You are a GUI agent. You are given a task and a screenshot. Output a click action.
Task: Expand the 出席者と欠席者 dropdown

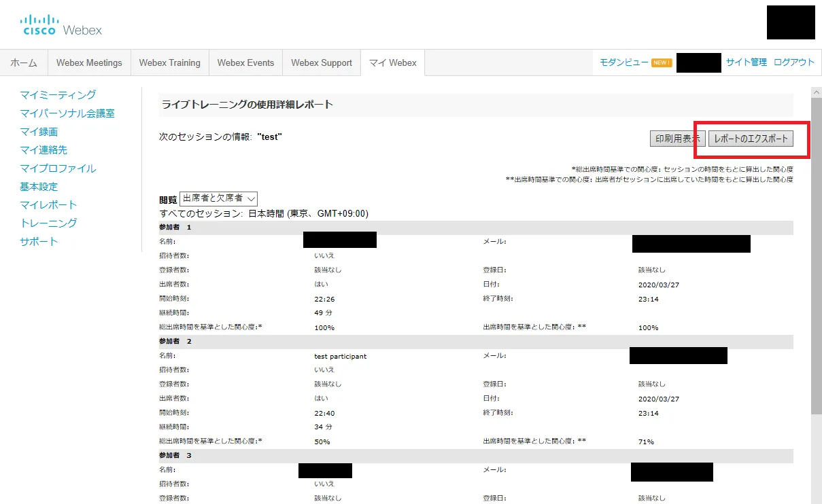click(x=218, y=199)
